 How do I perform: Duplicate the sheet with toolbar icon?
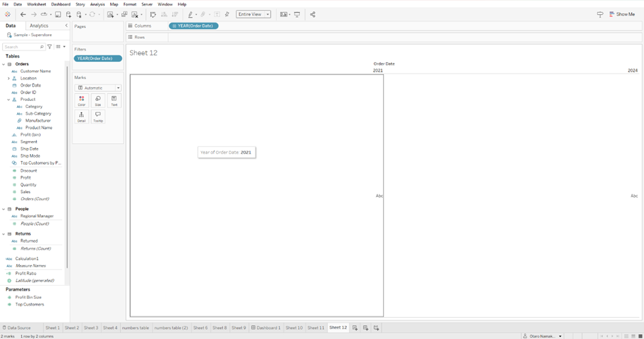[124, 14]
